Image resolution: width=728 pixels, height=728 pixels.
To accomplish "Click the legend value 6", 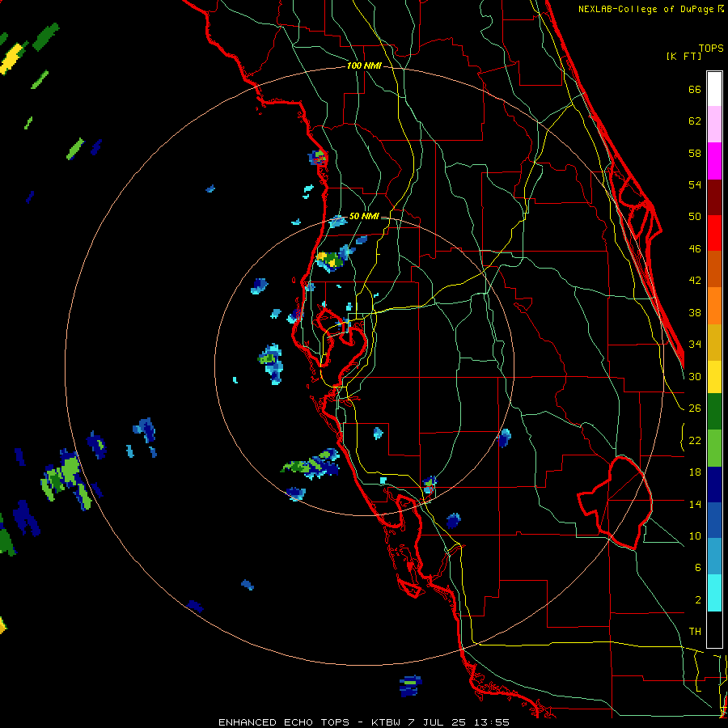I will pyautogui.click(x=698, y=568).
